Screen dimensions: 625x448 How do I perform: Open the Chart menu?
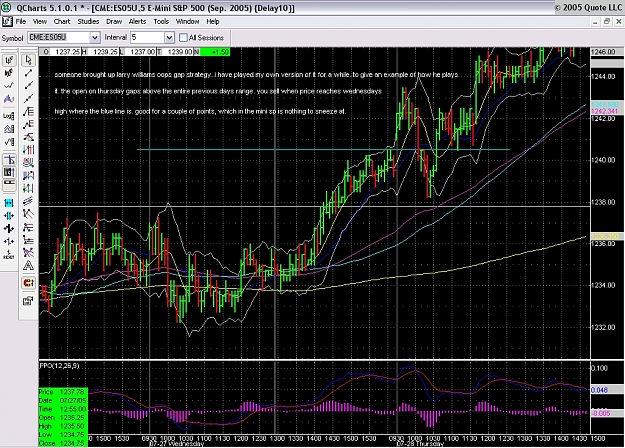[x=62, y=22]
